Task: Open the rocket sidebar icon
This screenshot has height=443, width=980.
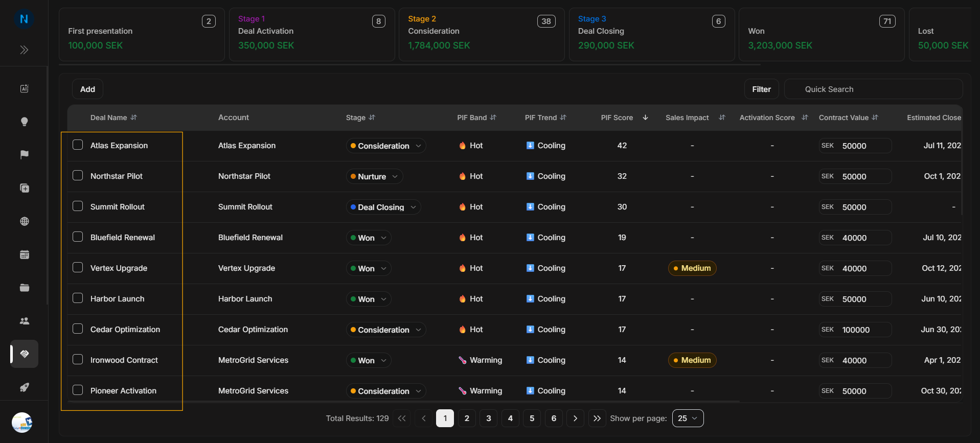Action: 24,387
